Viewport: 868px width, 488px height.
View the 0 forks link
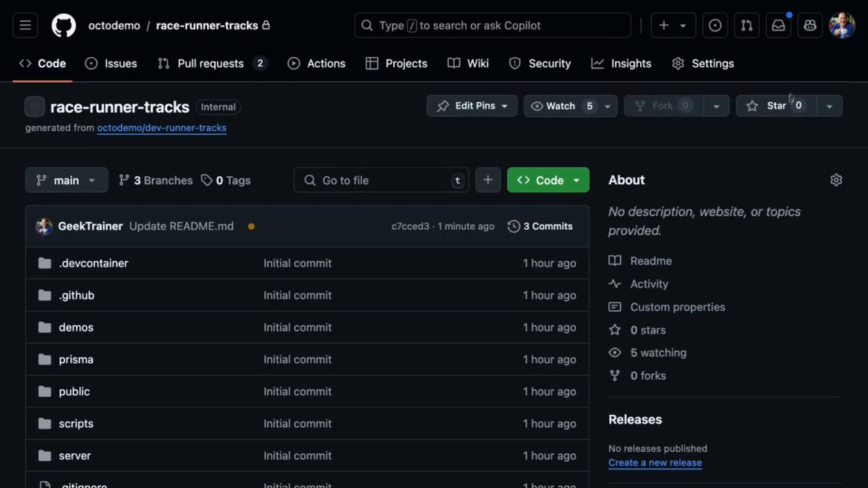[637, 376]
